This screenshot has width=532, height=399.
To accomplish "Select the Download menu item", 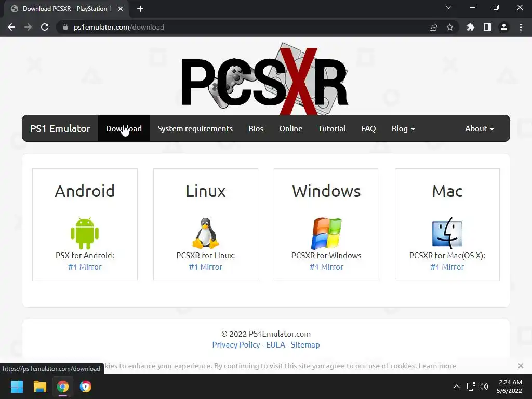I will click(124, 129).
